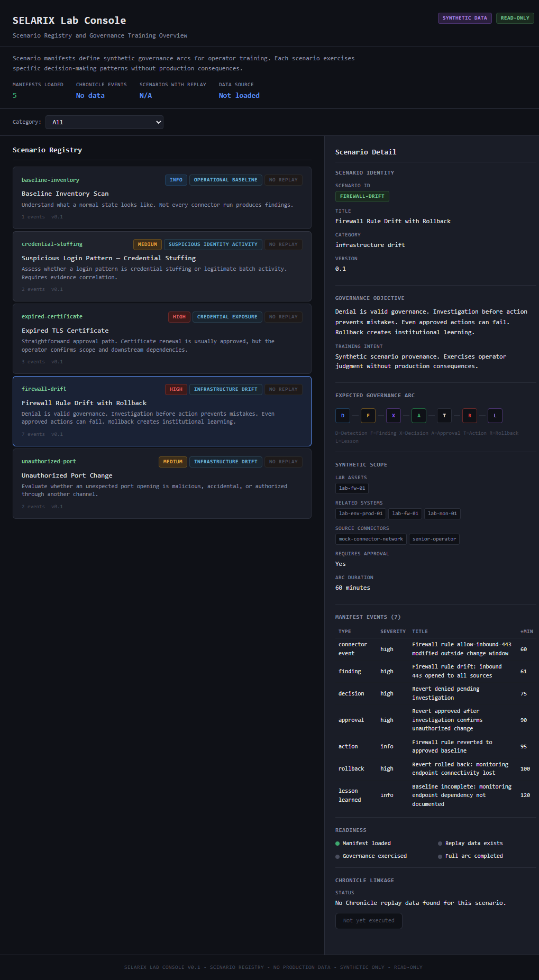Viewport: 539px width, 980px height.
Task: Click the rollback row in manifest events
Action: coord(436,768)
